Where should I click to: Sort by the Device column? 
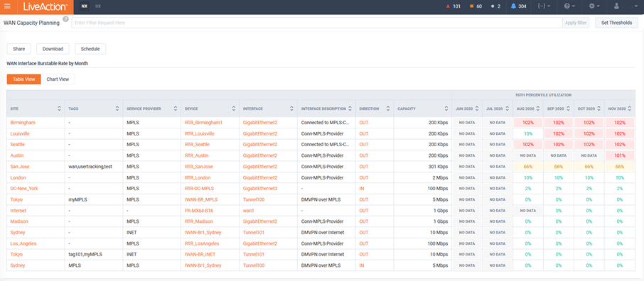coord(234,109)
